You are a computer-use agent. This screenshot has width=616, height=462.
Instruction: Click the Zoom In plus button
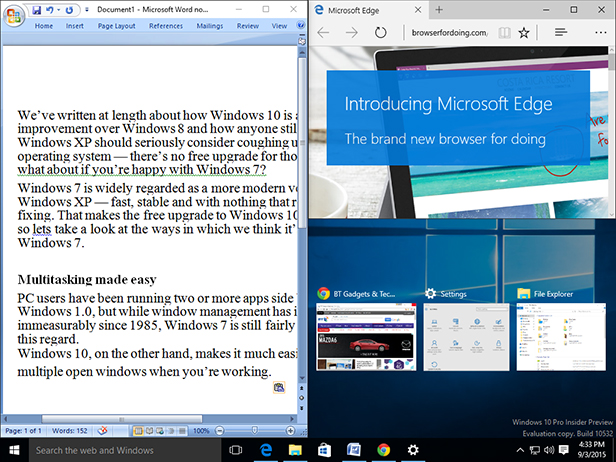coord(290,431)
